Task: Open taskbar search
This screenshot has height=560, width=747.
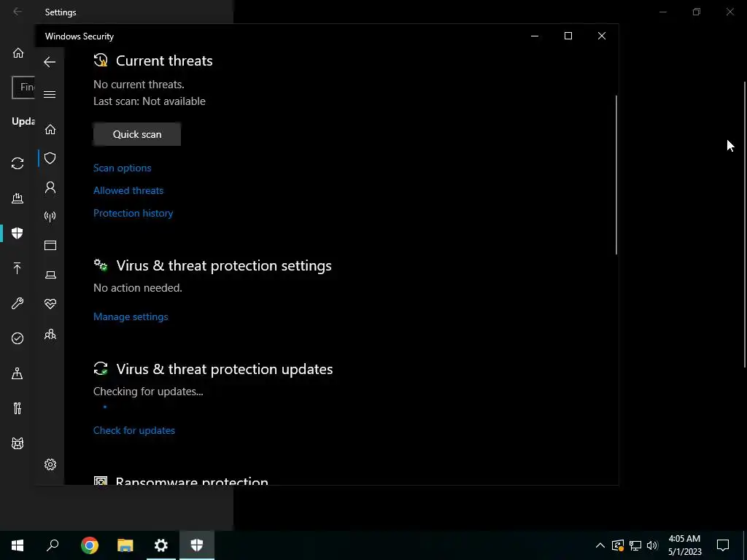Action: (53, 545)
